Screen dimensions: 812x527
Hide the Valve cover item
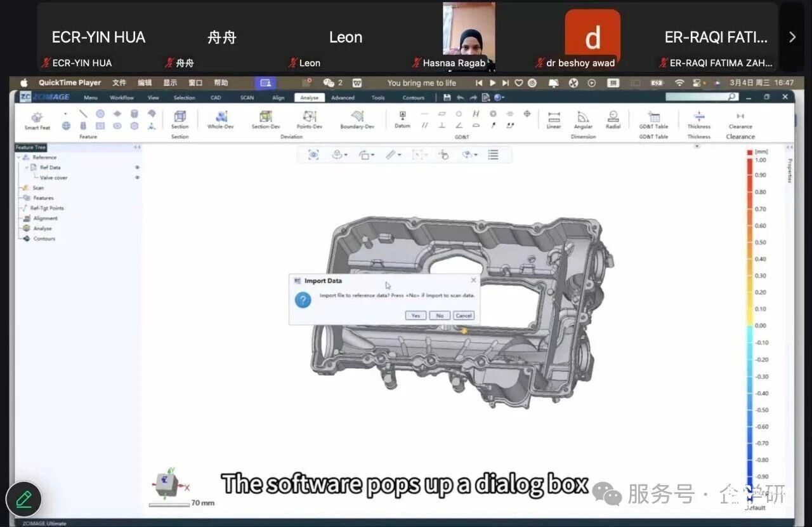point(137,178)
